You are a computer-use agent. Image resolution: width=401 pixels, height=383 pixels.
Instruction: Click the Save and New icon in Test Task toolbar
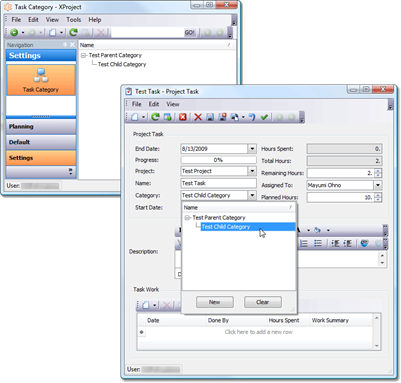235,117
